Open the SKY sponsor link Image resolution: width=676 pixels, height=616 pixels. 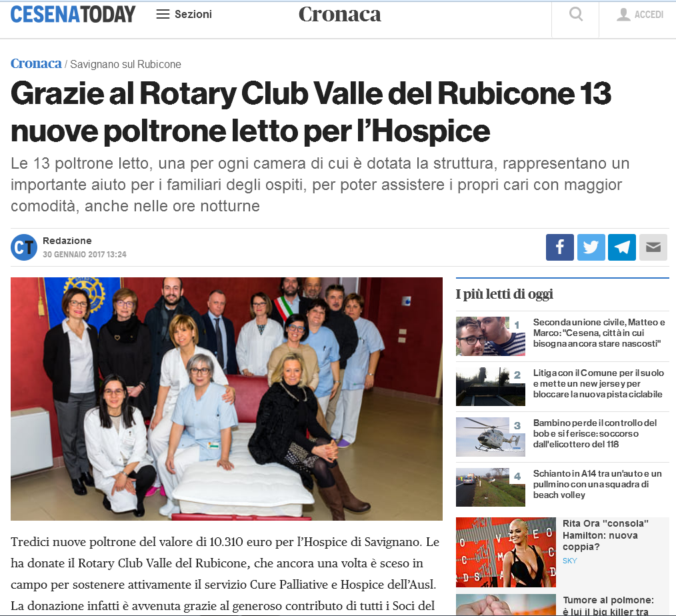pos(569,561)
